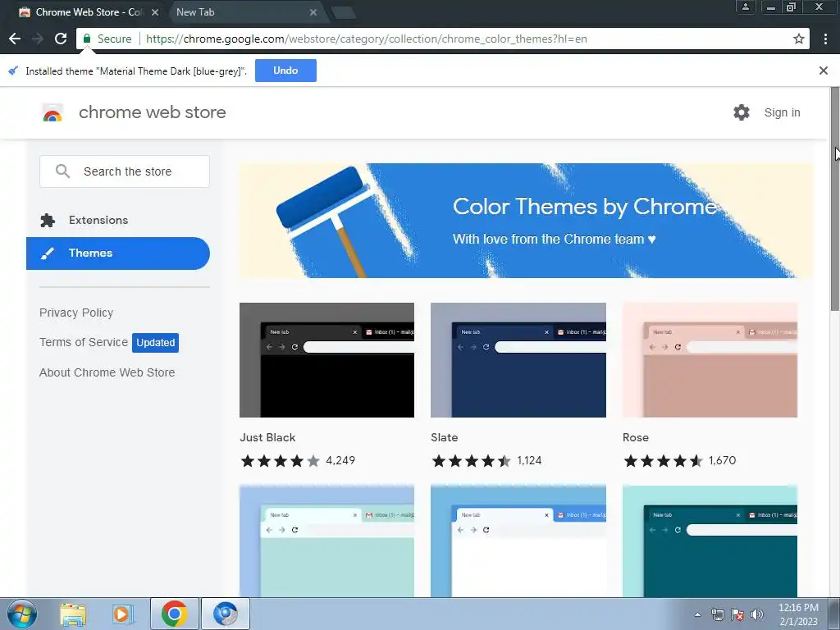Viewport: 840px width, 630px height.
Task: Open a new tab with the tab button
Action: point(343,12)
